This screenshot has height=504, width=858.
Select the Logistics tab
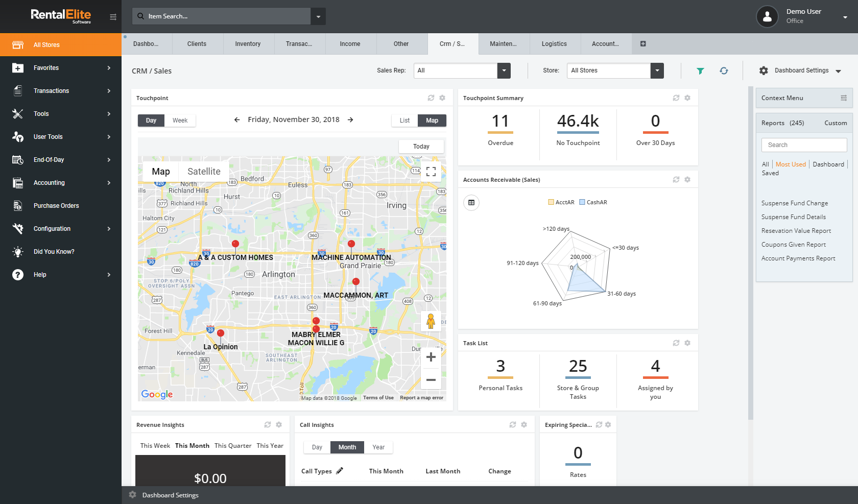tap(554, 44)
